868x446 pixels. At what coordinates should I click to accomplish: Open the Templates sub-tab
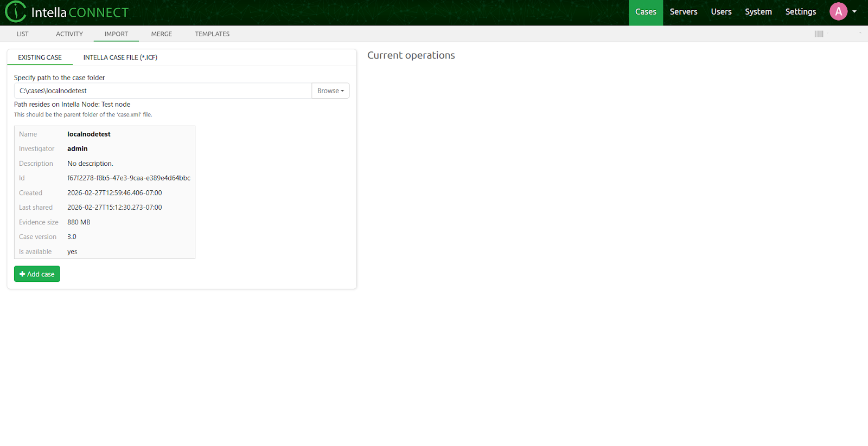click(x=212, y=34)
